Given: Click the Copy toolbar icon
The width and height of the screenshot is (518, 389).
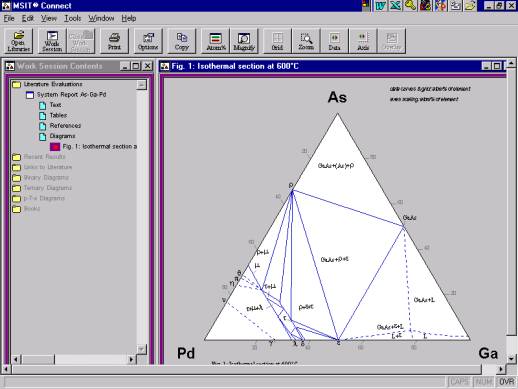Looking at the screenshot, I should pos(182,41).
